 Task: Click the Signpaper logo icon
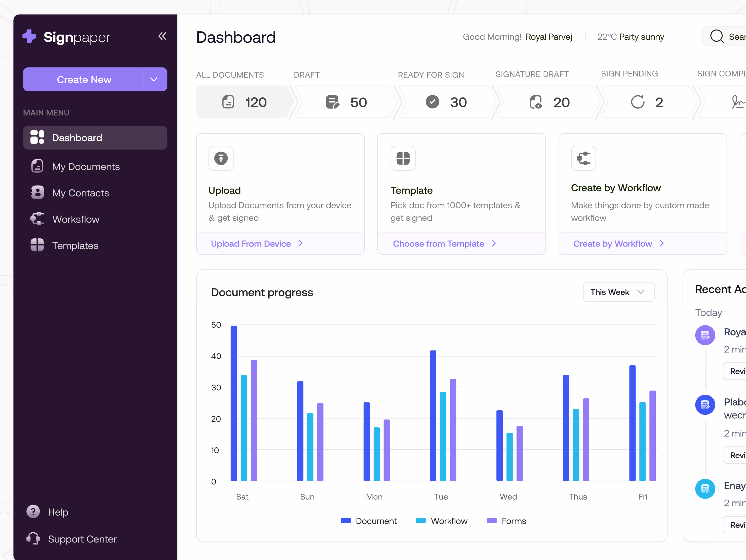(x=29, y=36)
